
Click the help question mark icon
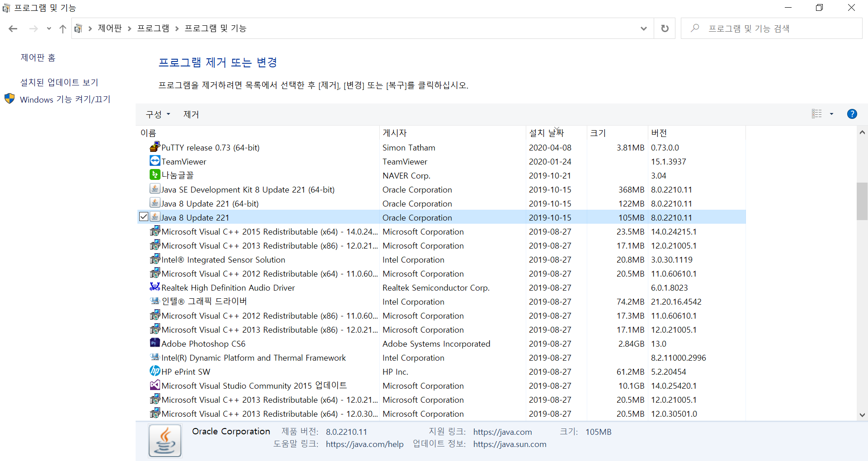[x=852, y=114]
